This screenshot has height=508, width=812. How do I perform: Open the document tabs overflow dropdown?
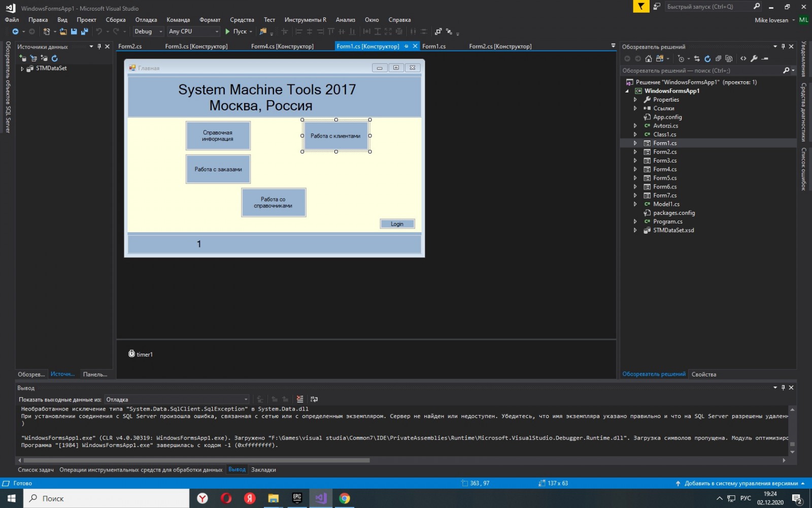coord(613,46)
